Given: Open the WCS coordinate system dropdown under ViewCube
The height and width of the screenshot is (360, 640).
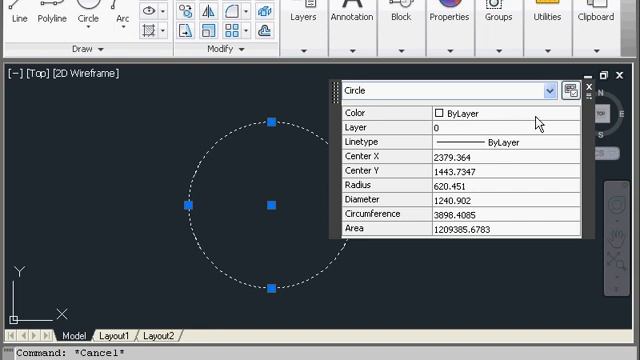Looking at the screenshot, I should [607, 153].
